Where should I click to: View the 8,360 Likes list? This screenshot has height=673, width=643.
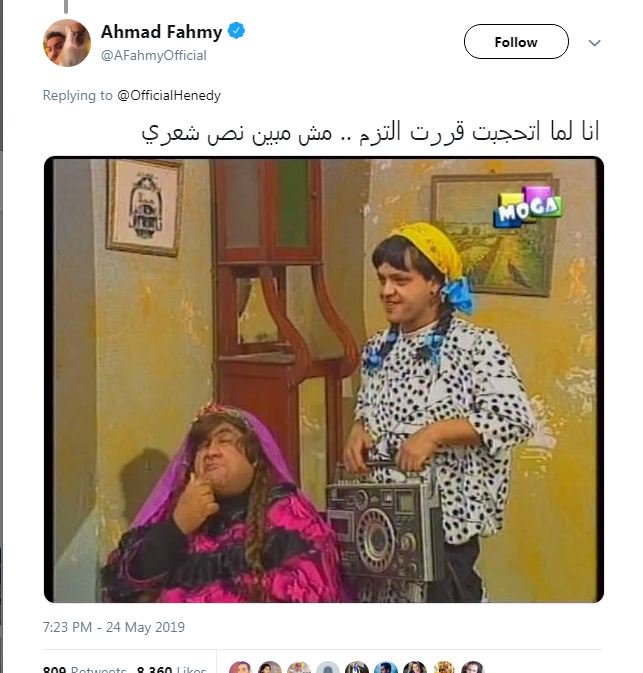172,669
